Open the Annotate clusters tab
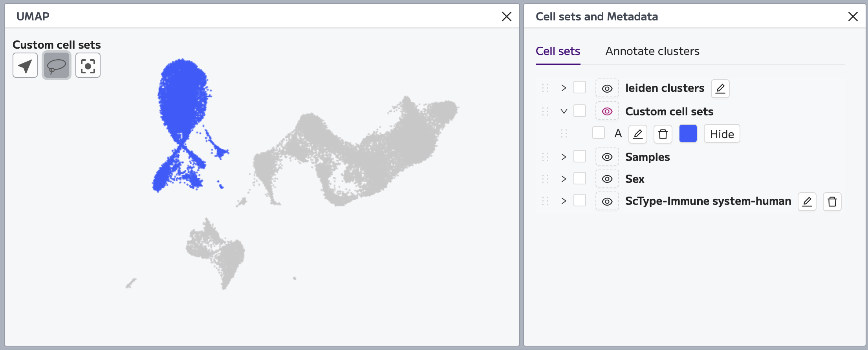 (x=652, y=51)
